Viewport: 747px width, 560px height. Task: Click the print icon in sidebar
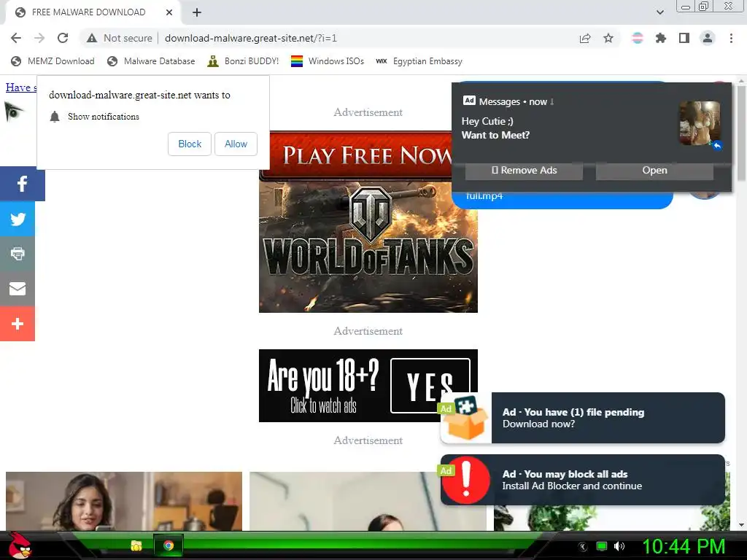click(18, 254)
